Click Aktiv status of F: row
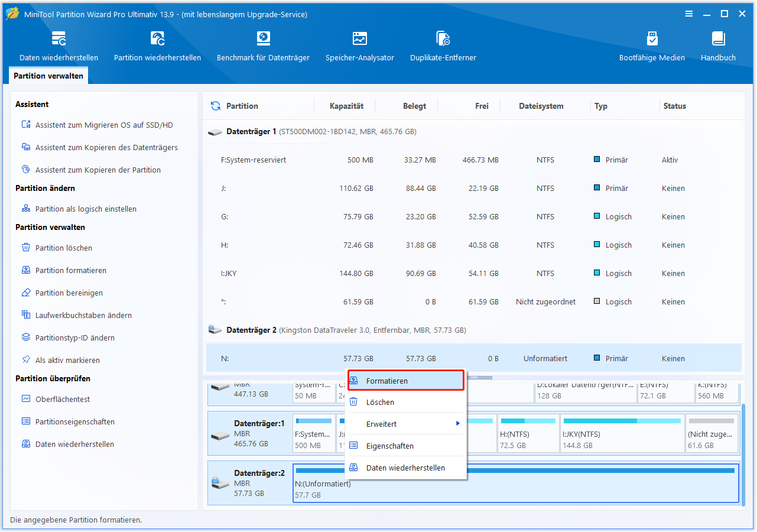The height and width of the screenshot is (532, 757). click(670, 160)
